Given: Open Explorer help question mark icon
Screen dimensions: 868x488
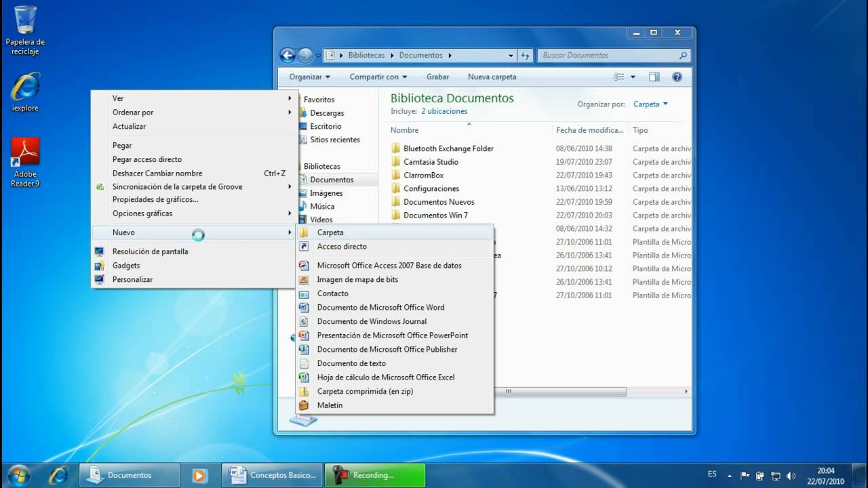Looking at the screenshot, I should click(677, 77).
